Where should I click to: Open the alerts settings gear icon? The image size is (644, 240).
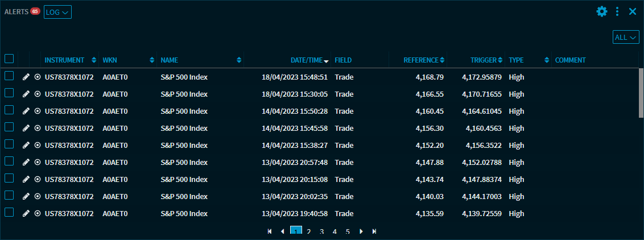coord(601,11)
